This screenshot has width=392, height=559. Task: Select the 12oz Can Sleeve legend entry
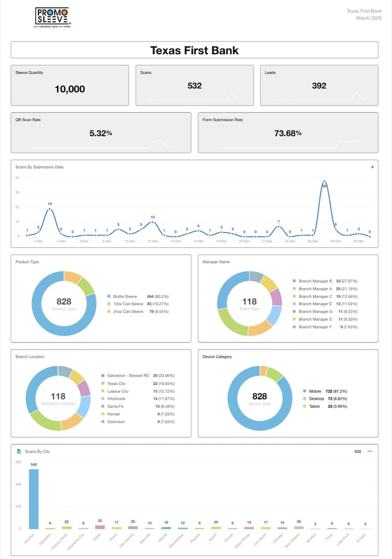point(138,304)
